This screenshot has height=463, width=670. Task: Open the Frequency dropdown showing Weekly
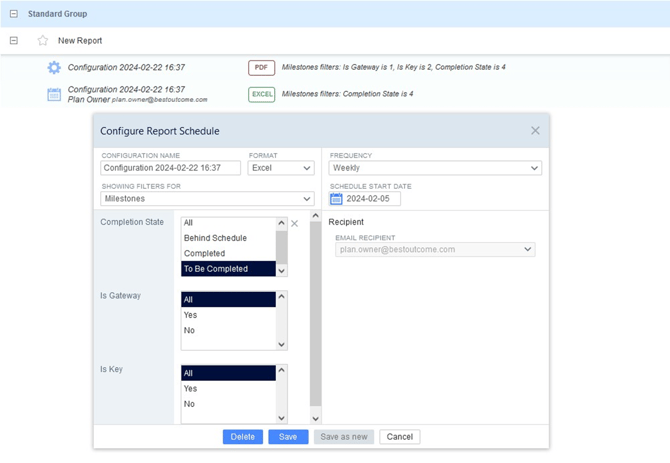tap(435, 168)
